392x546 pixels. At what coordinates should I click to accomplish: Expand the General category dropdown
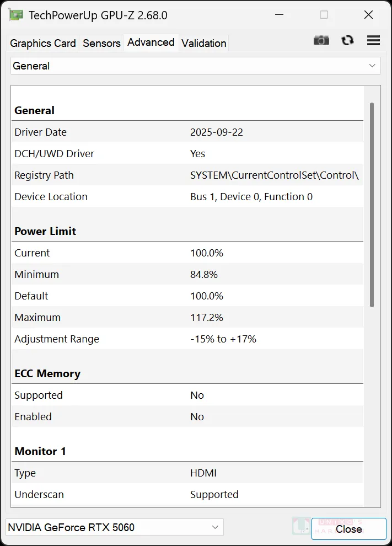click(x=195, y=66)
